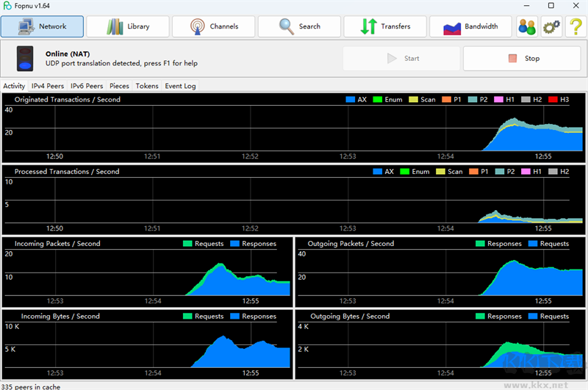View the Event Log tab
Viewport: 588px width, 390px height.
(x=180, y=86)
